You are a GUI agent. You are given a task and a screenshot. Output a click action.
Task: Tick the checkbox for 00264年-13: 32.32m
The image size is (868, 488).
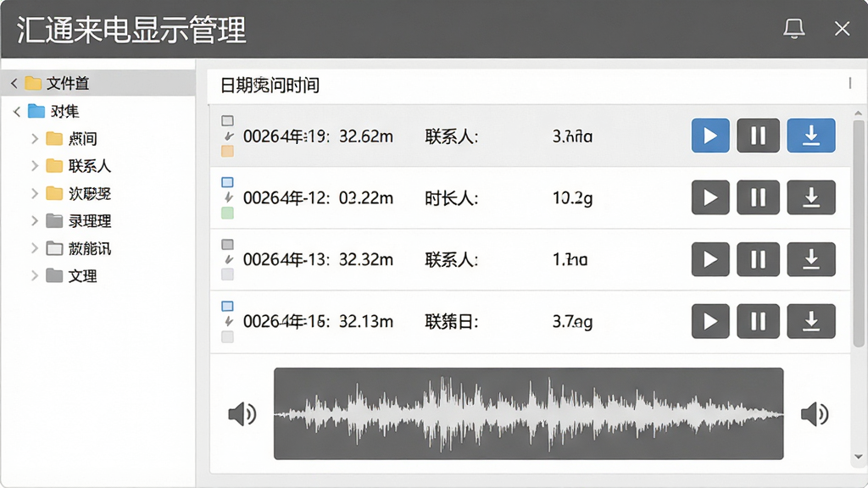coord(227,244)
